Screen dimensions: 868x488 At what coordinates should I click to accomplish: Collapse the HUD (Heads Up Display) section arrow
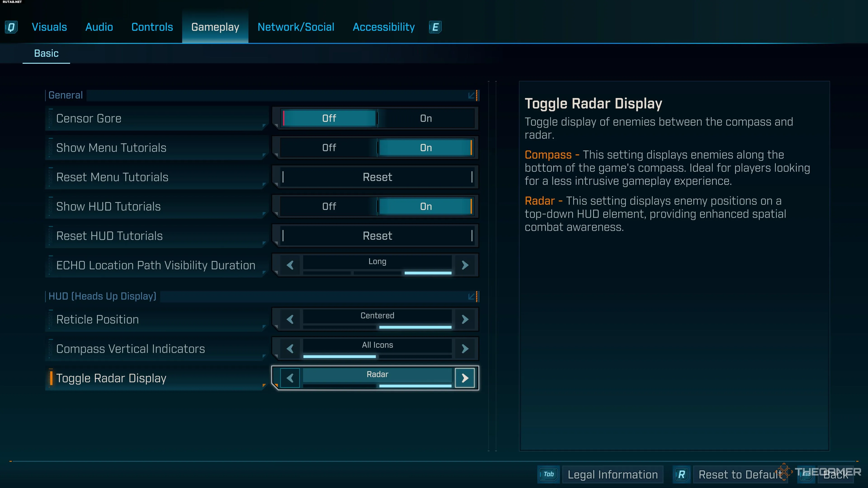coord(471,296)
